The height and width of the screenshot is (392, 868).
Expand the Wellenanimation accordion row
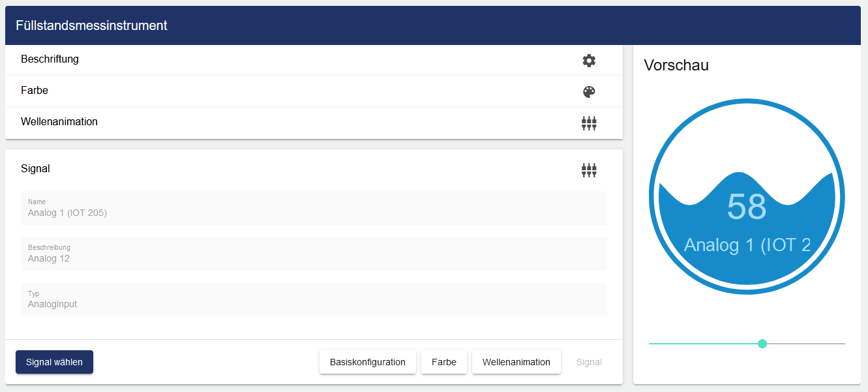(59, 122)
